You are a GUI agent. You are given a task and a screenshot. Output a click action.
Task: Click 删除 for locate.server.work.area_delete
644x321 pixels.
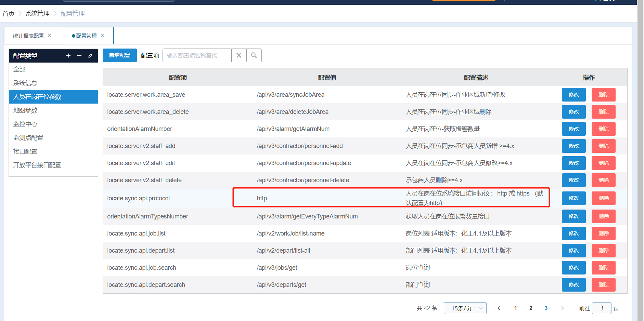click(x=604, y=112)
